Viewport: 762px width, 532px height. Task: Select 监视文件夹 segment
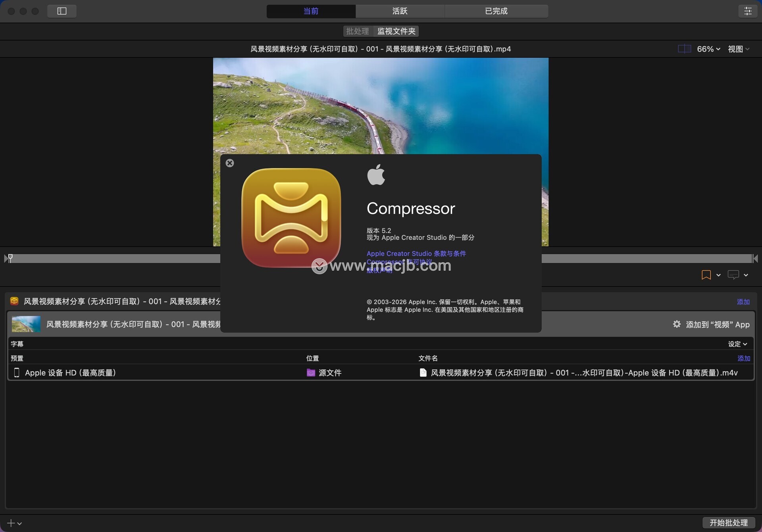tap(396, 31)
